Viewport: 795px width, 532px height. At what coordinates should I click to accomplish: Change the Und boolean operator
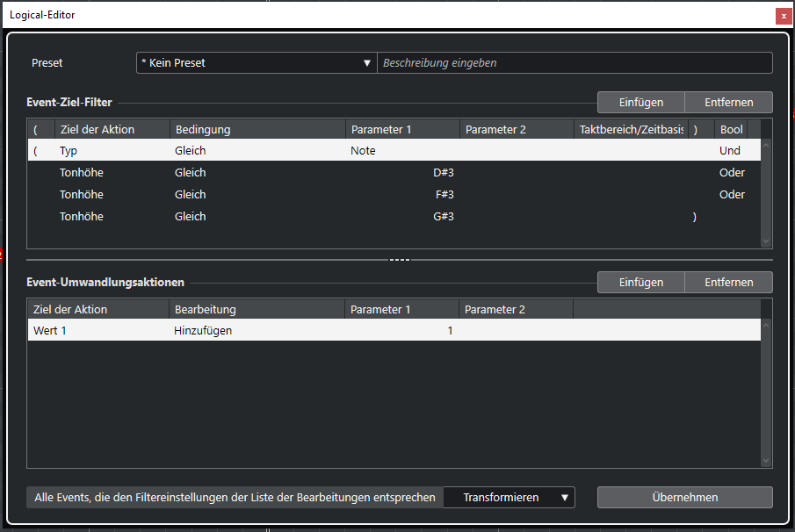730,151
